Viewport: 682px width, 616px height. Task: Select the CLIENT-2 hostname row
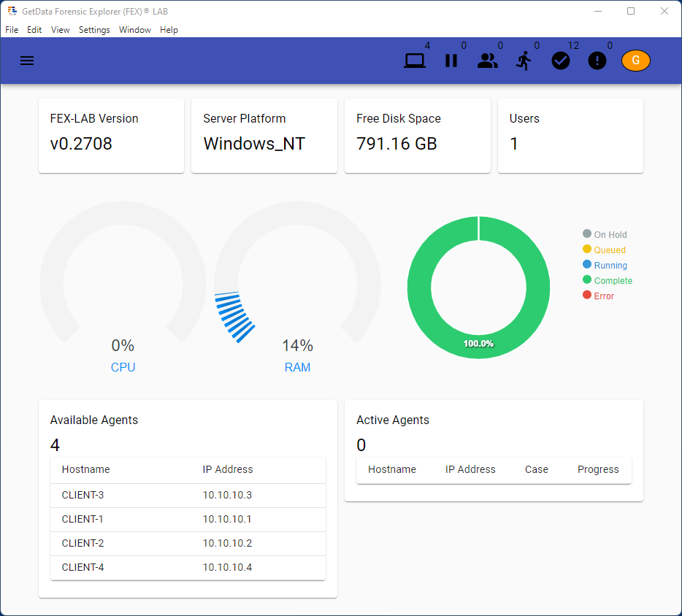[x=188, y=544]
